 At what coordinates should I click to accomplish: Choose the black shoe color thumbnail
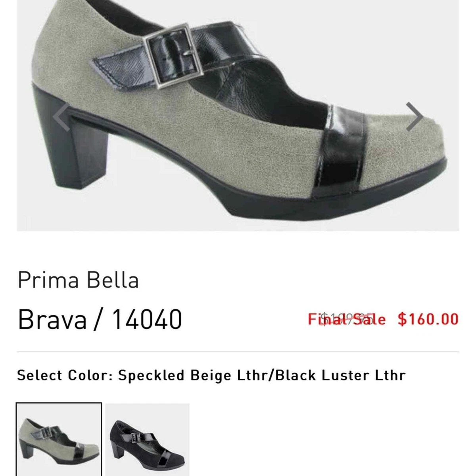tap(148, 440)
